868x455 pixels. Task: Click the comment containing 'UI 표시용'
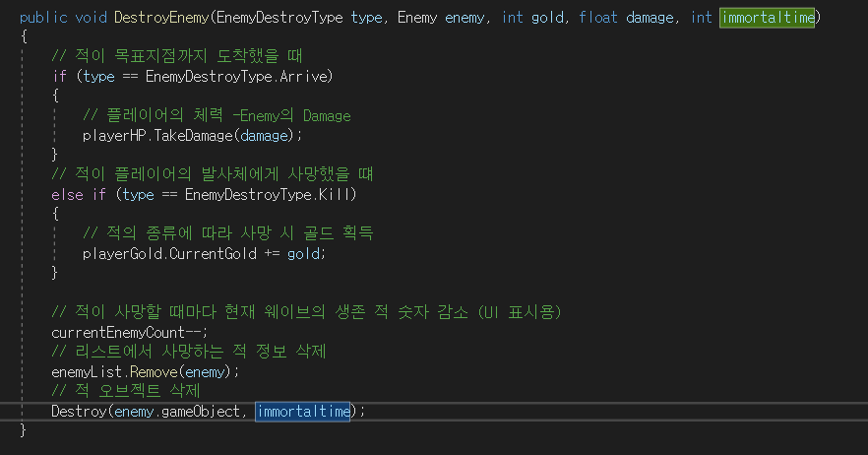click(x=306, y=312)
